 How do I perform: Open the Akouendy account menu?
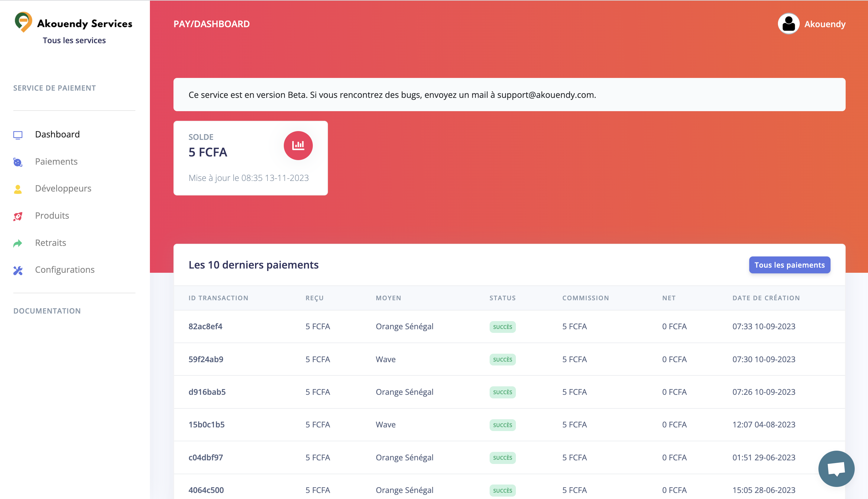[x=824, y=24]
